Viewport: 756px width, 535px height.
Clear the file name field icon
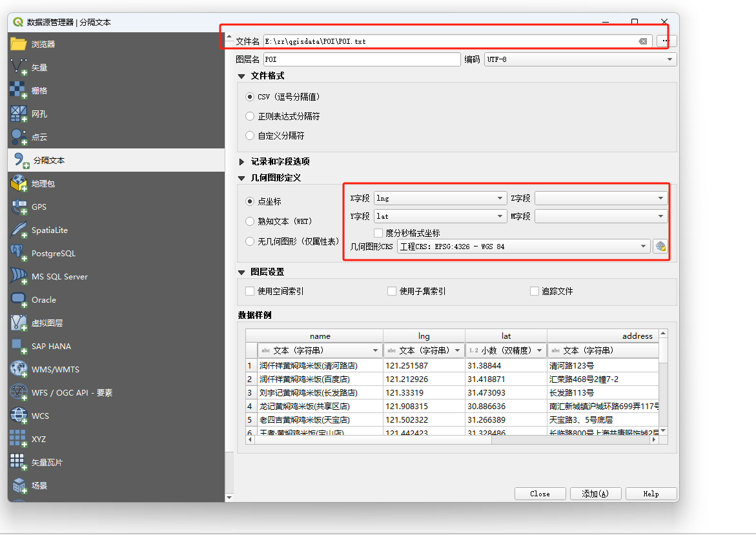point(643,41)
